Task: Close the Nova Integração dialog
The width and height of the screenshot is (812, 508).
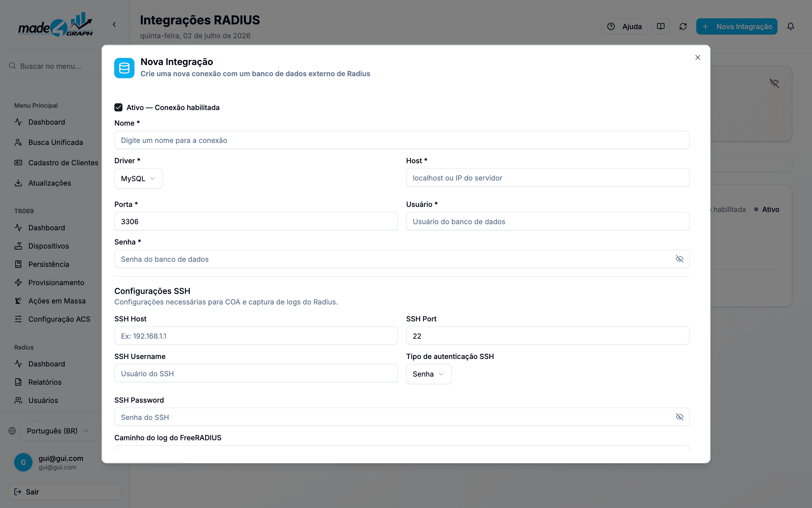Action: (x=698, y=58)
